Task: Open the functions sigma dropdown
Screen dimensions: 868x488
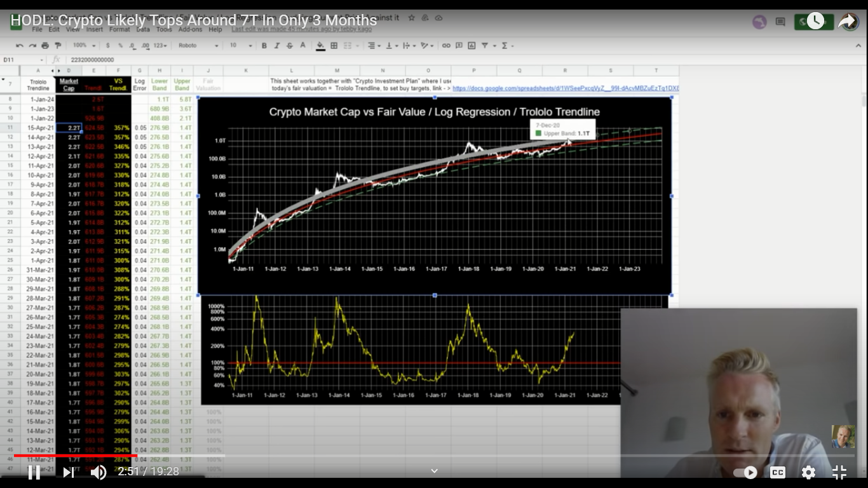Action: (507, 46)
